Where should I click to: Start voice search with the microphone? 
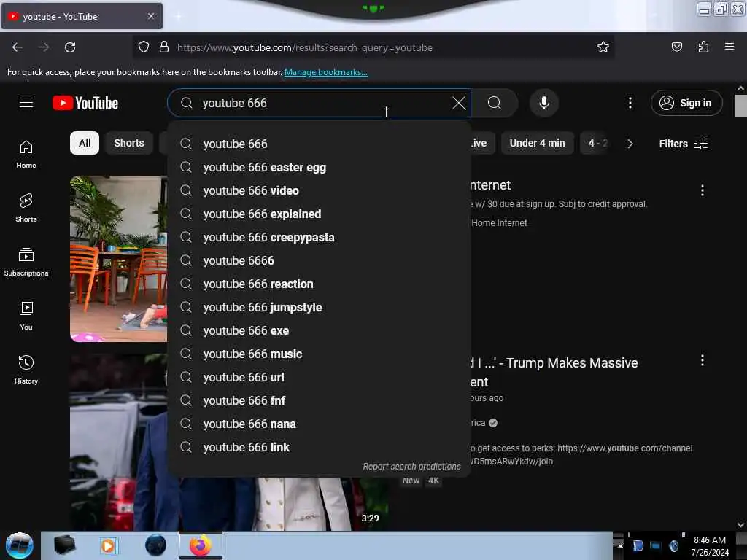point(543,103)
